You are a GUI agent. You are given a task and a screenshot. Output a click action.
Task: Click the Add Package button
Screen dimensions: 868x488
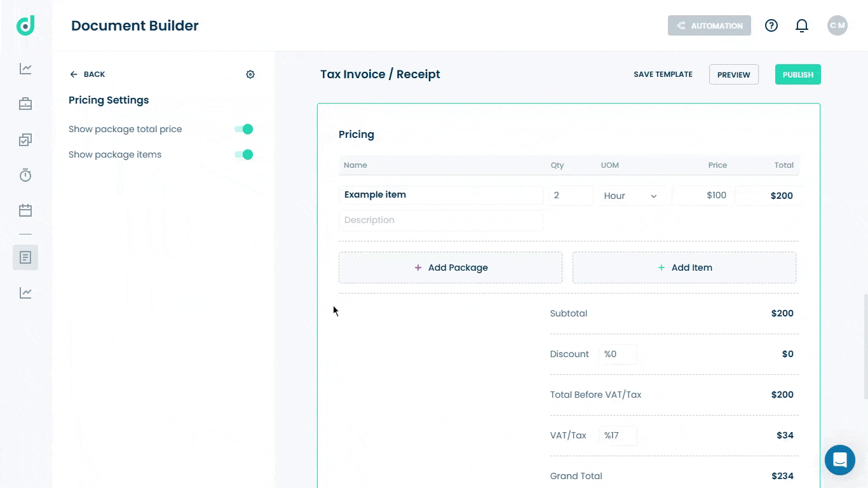(x=451, y=268)
